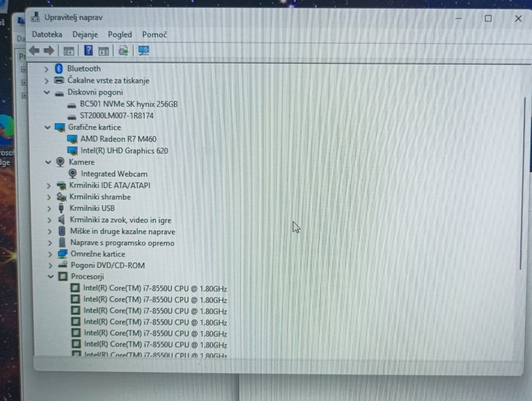The height and width of the screenshot is (401, 532).
Task: Select Intel(R) UHD Graphics 620 entry
Action: [x=124, y=151]
